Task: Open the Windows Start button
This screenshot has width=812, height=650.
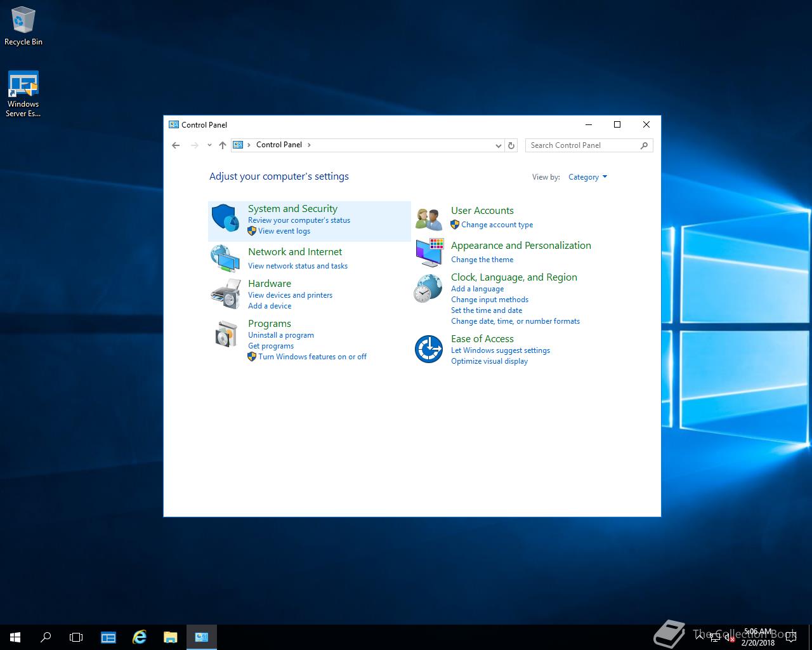Action: [15, 637]
